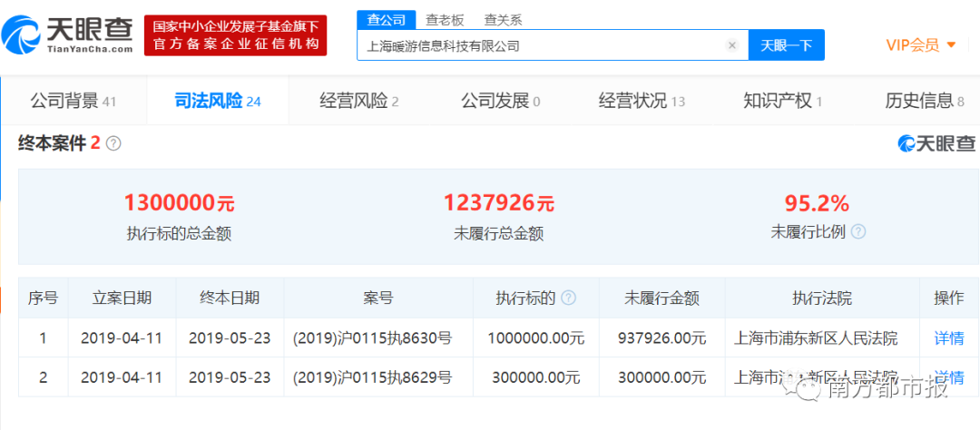Click the 1237926元 unfulfilled total figure
Viewport: 980px width, 430px height.
pyautogui.click(x=499, y=203)
